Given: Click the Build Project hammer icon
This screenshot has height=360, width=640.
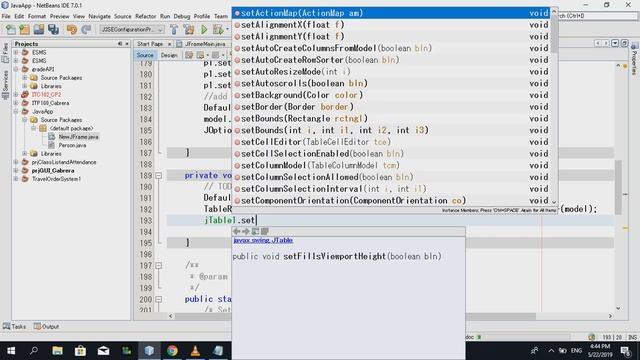Looking at the screenshot, I should 174,29.
